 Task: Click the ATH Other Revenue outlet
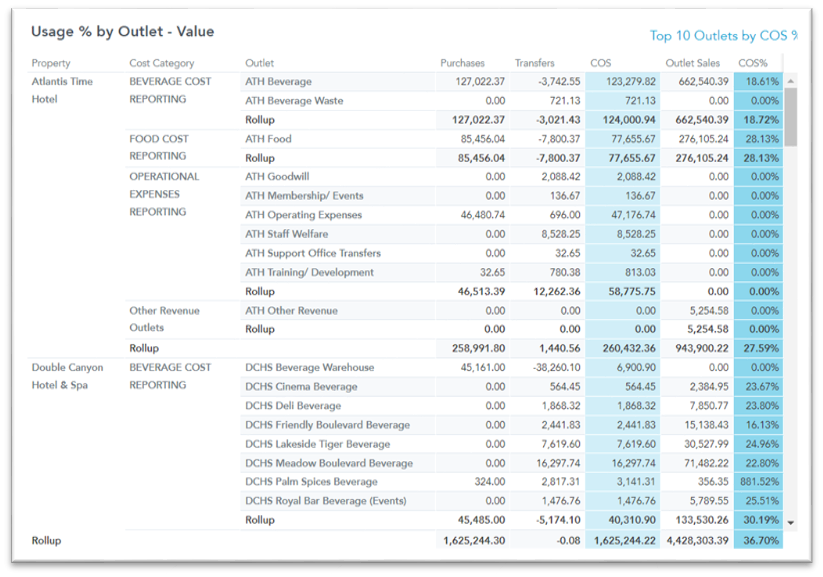click(x=291, y=311)
